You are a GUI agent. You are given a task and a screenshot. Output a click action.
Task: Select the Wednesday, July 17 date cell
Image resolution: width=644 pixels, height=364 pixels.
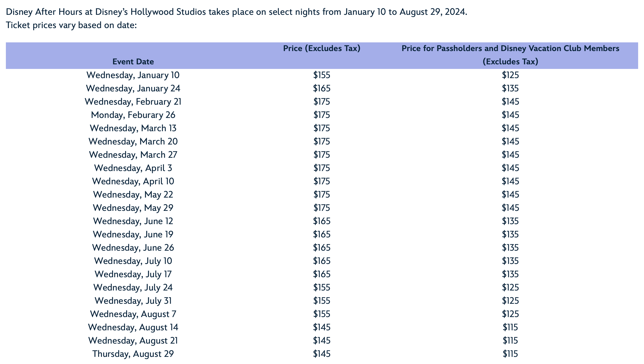[x=133, y=274]
